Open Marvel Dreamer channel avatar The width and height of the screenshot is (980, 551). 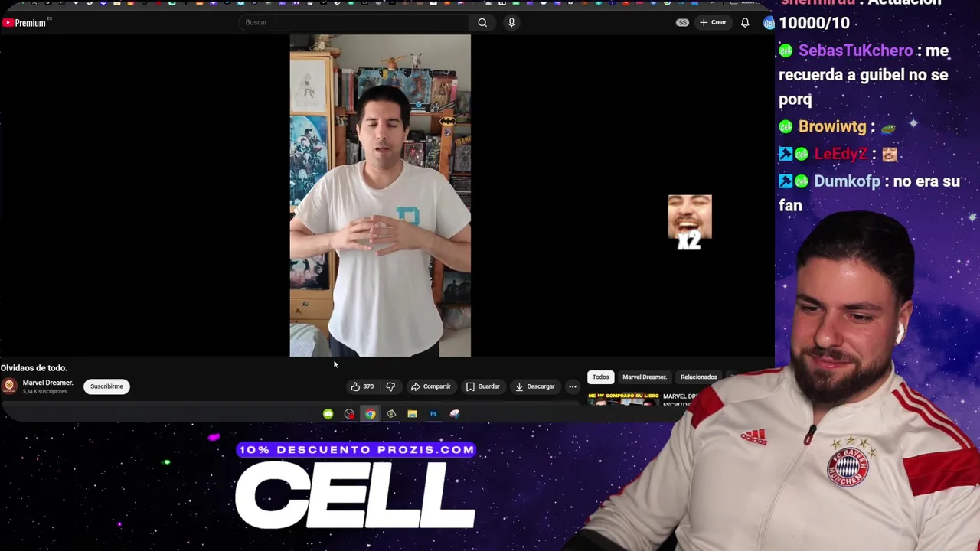click(x=9, y=386)
